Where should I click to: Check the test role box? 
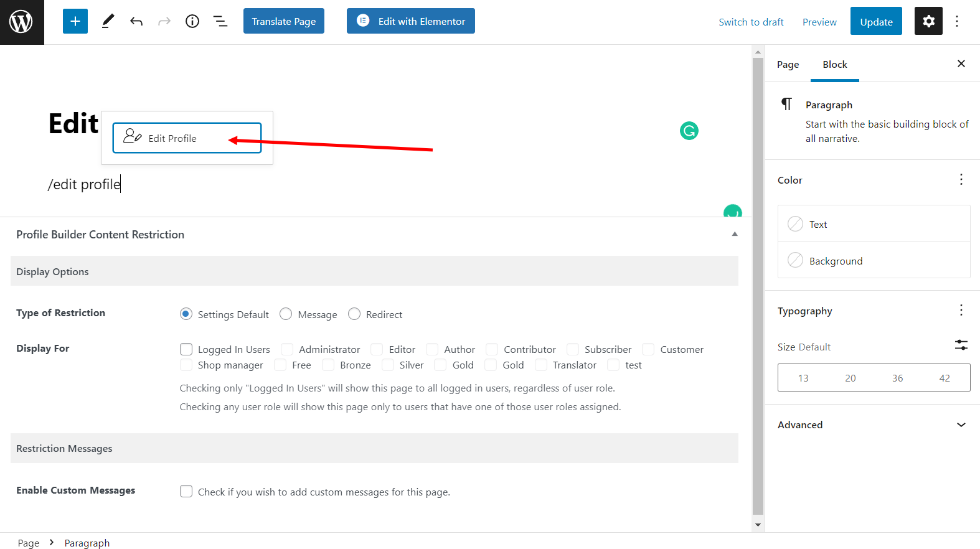click(613, 364)
